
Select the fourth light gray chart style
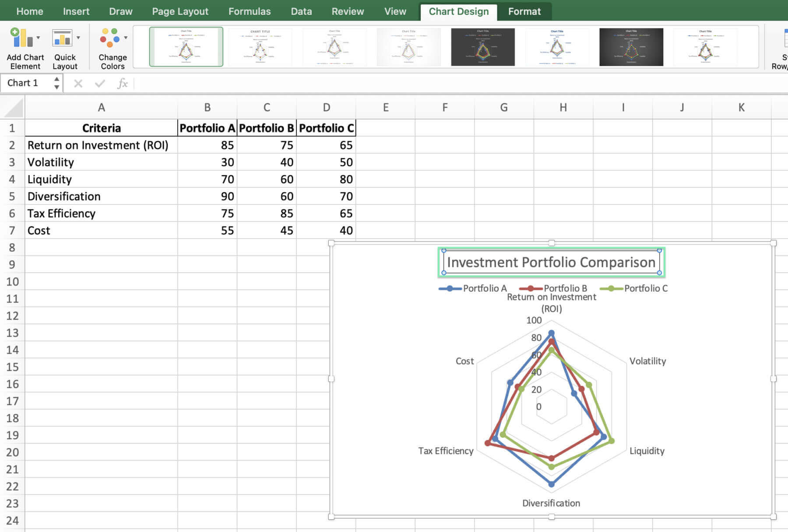(x=408, y=47)
